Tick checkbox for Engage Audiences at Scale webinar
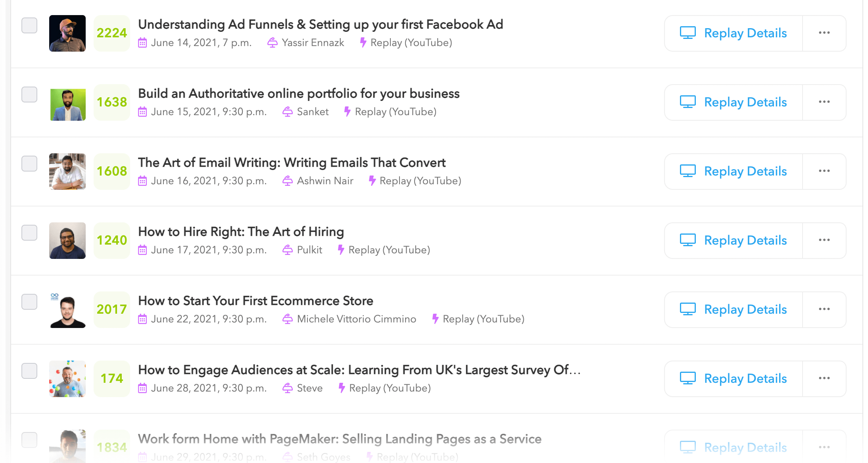The height and width of the screenshot is (463, 868). pyautogui.click(x=29, y=371)
